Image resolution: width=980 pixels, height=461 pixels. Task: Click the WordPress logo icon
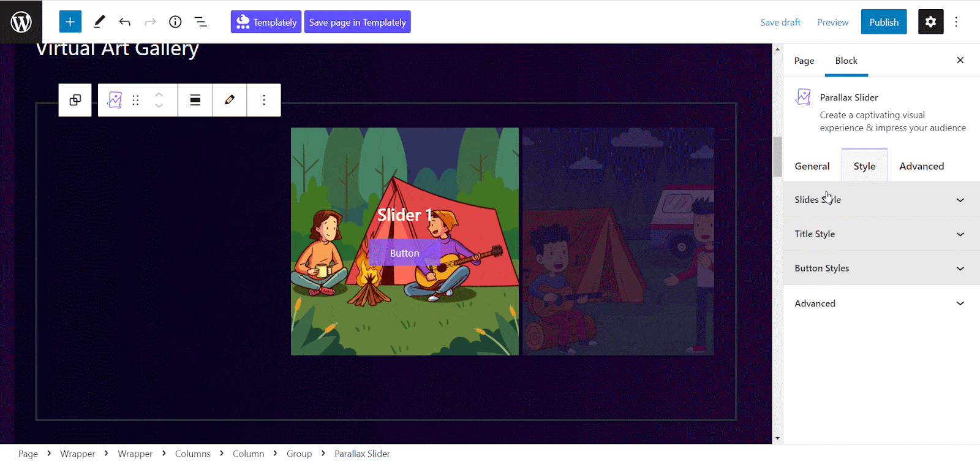(21, 22)
